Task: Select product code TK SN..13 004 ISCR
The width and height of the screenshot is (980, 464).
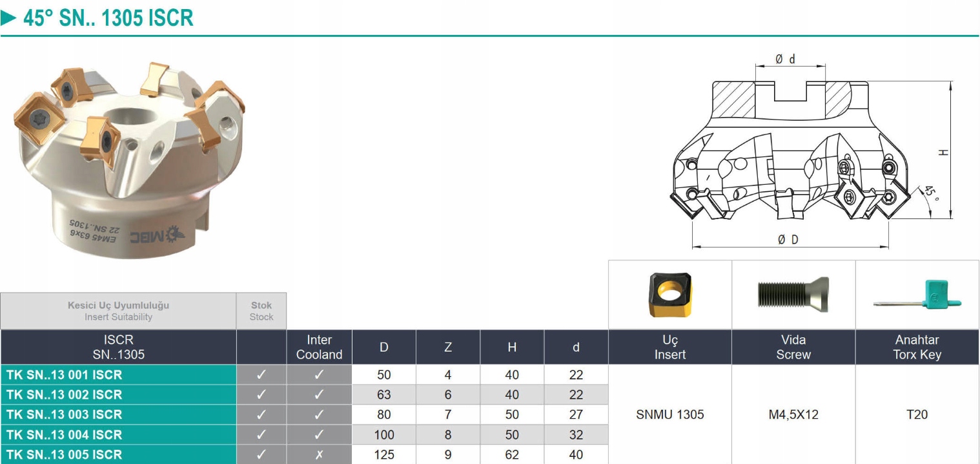Action: coord(64,435)
